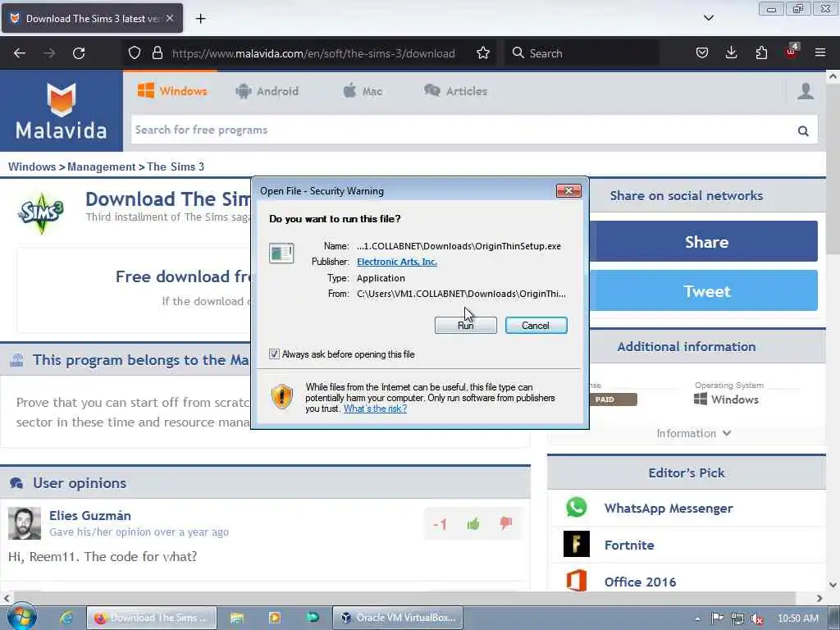Click the taskbar clock 10:50 AM
This screenshot has height=630, width=840.
point(797,619)
